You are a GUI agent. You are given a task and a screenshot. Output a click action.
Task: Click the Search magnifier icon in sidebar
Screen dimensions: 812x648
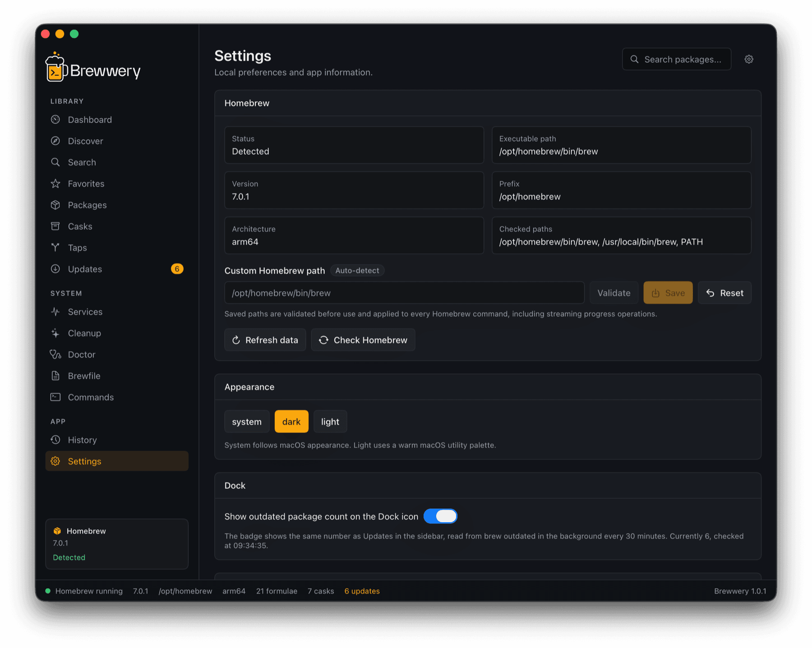tap(55, 162)
